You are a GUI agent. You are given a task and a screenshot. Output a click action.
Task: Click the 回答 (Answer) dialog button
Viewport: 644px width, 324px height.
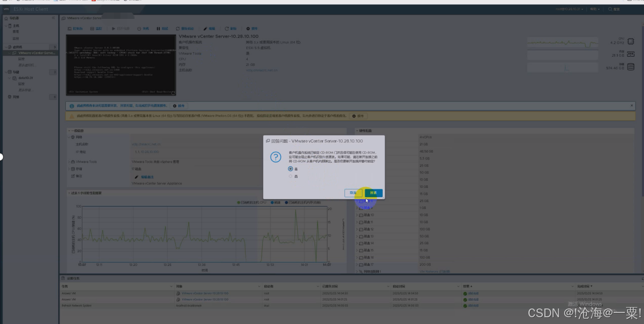(x=374, y=193)
